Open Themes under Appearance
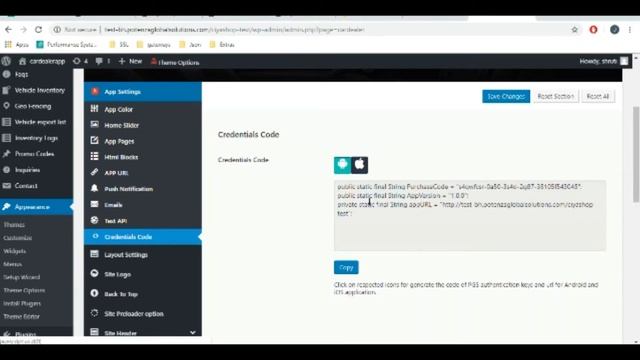 [14, 224]
